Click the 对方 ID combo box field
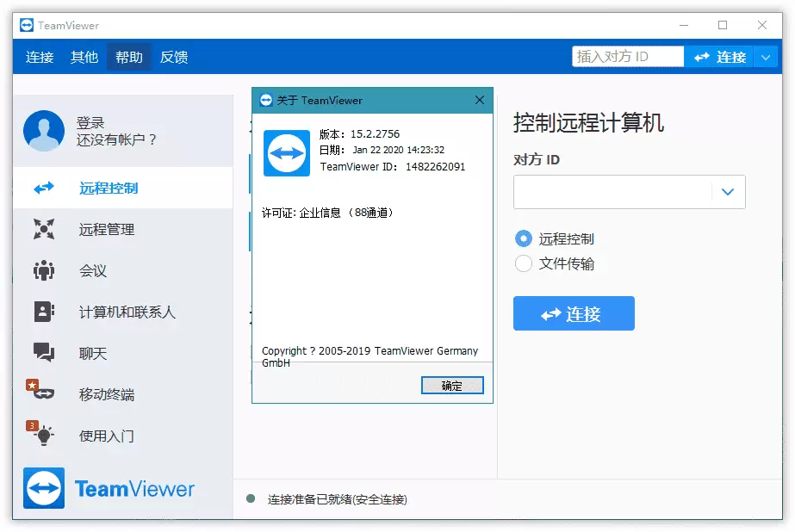This screenshot has height=532, width=795. pyautogui.click(x=630, y=191)
